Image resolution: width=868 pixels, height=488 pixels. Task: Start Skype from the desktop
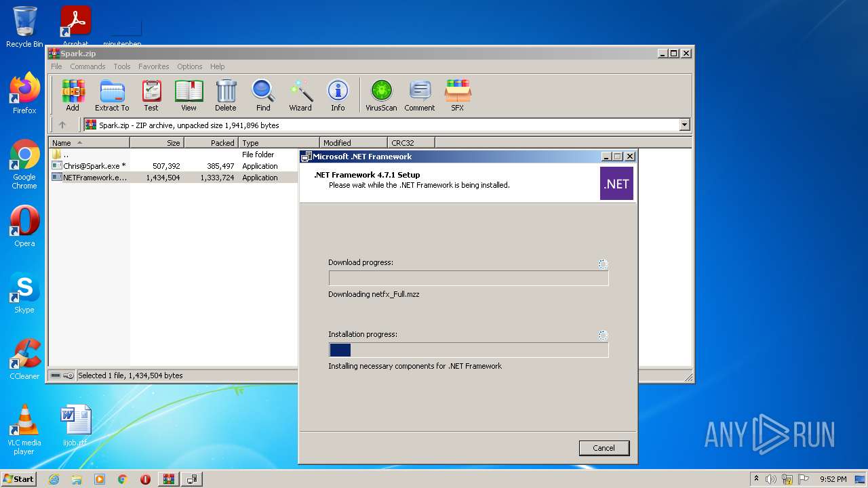pyautogui.click(x=24, y=293)
